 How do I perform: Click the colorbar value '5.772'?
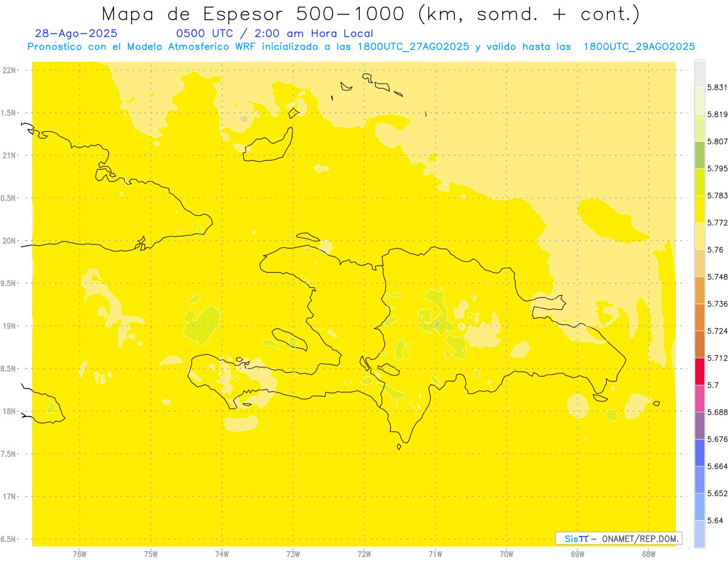(718, 222)
